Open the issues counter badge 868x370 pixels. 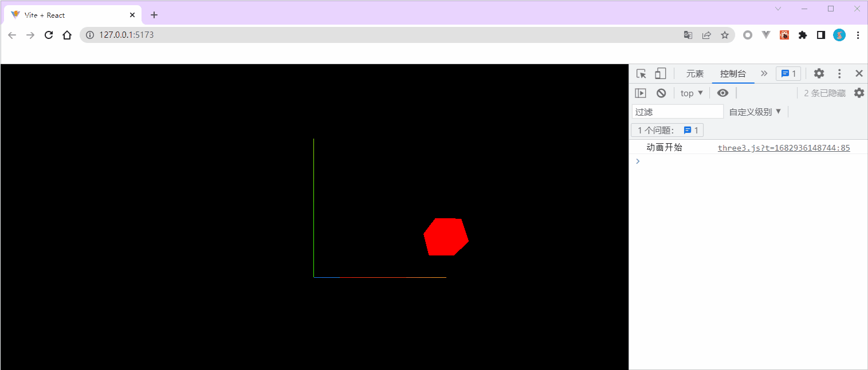[788, 73]
